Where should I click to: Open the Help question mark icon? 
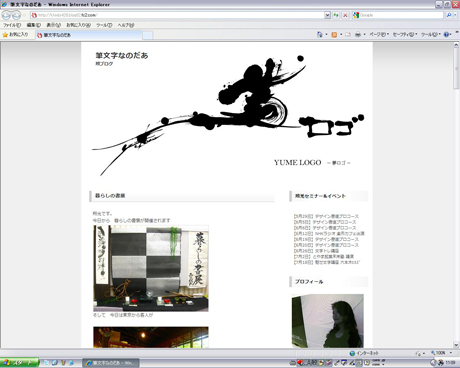pos(446,34)
